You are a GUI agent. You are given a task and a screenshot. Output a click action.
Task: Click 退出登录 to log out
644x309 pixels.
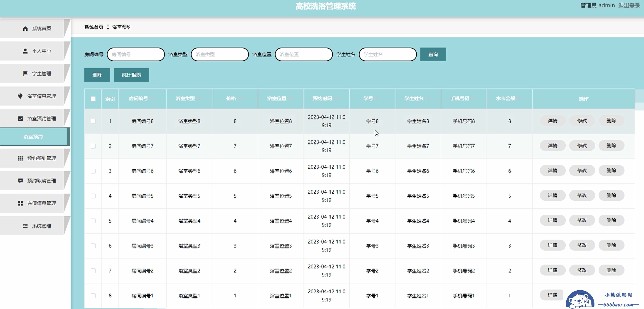(x=629, y=5)
